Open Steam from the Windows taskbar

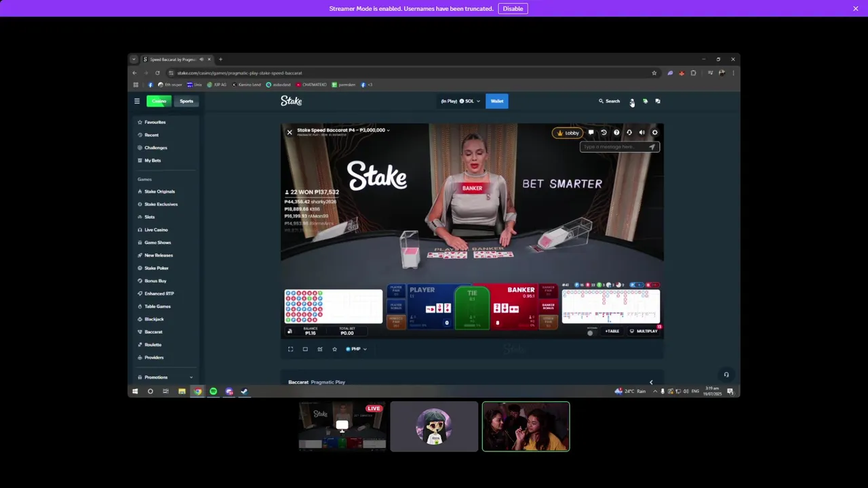point(244,391)
